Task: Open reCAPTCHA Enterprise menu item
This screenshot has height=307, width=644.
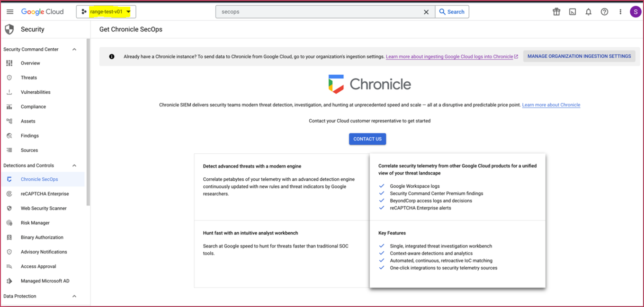Action: click(45, 194)
